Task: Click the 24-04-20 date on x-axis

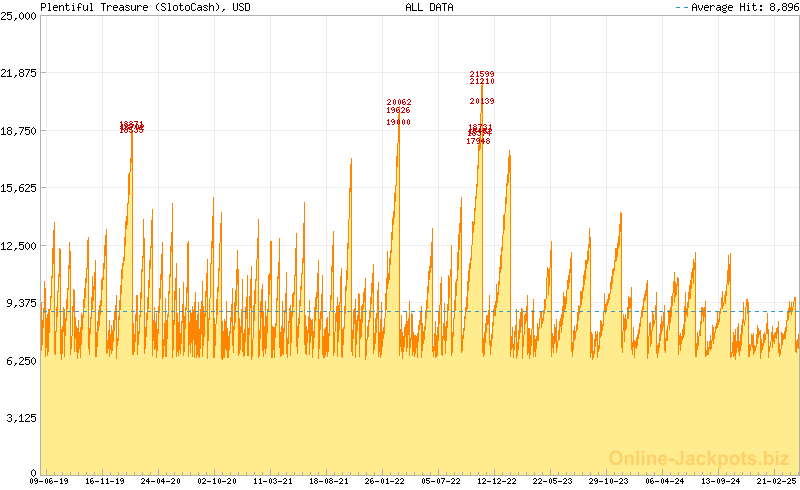Action: click(161, 481)
